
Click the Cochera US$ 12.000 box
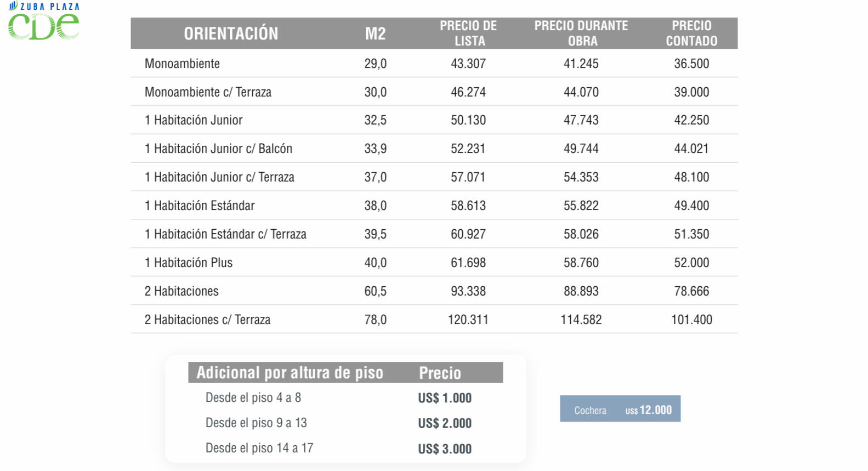point(620,408)
